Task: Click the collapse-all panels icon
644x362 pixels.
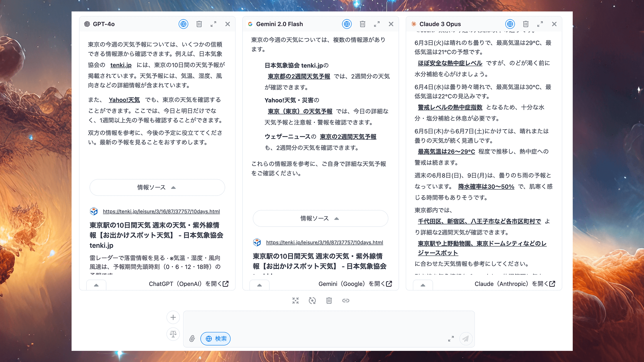Action: point(295,300)
